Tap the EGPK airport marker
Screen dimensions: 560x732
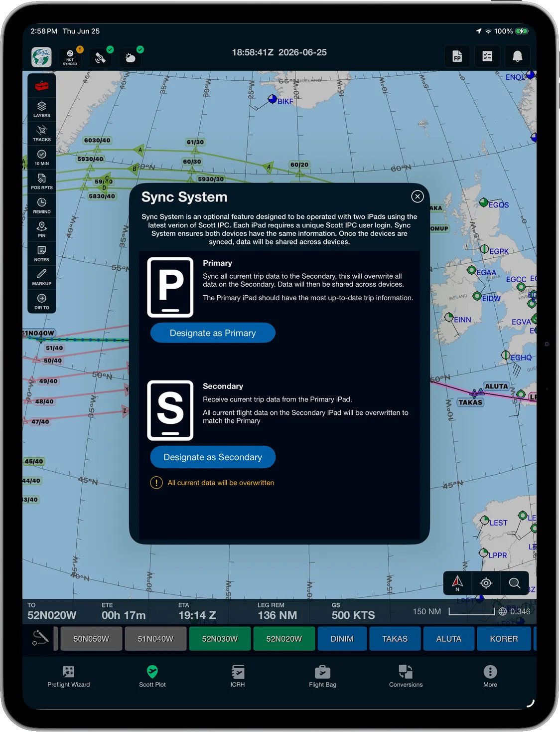(484, 248)
